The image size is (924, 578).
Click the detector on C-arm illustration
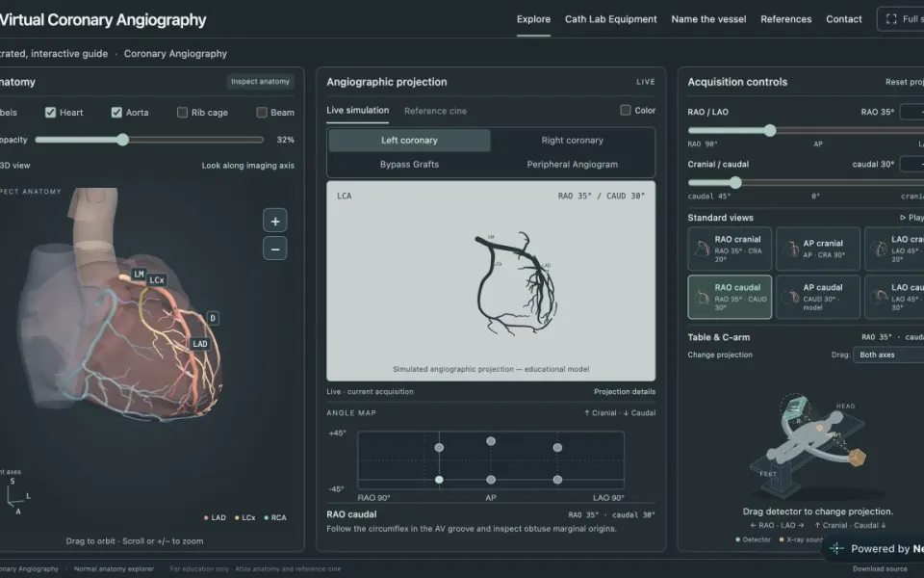pos(794,408)
